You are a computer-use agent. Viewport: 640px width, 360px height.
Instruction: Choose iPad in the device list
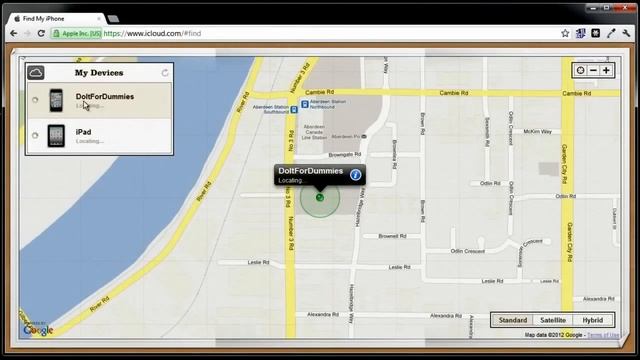pos(99,136)
